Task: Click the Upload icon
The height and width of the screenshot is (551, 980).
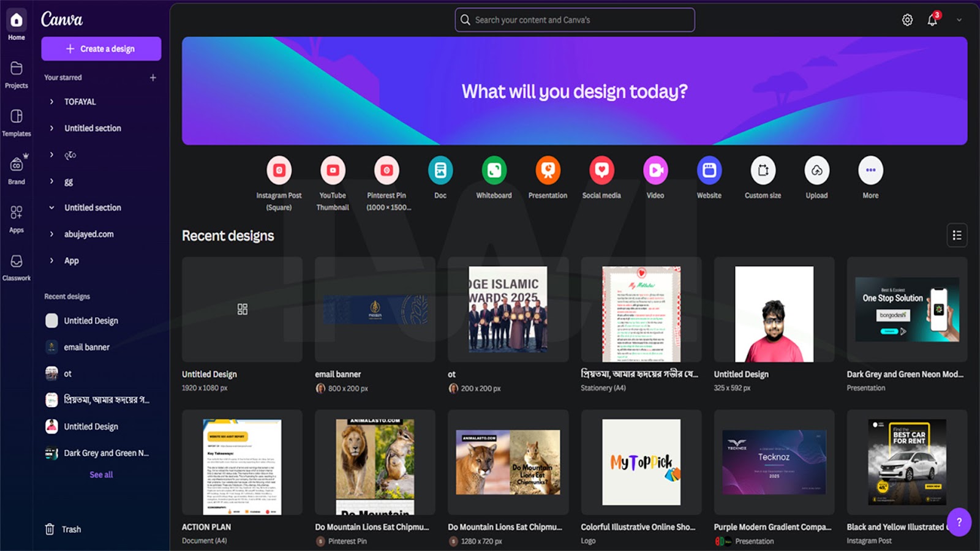Action: point(816,170)
